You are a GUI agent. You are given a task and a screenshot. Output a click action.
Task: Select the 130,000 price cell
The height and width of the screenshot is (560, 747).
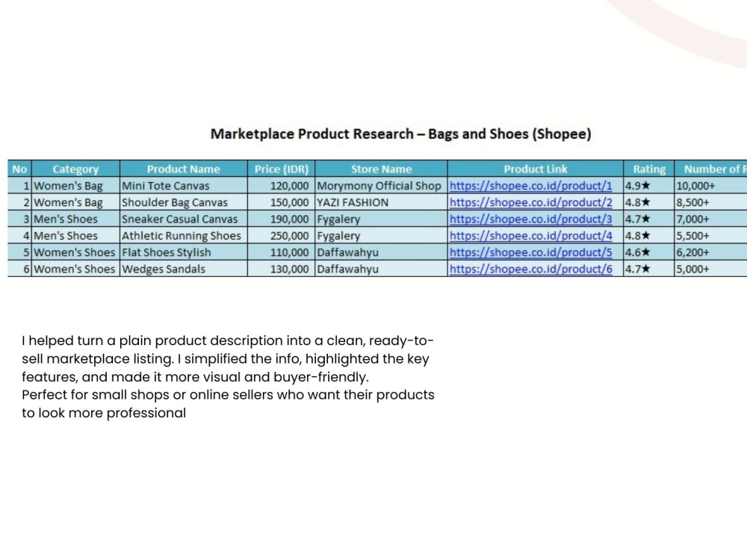pos(281,269)
